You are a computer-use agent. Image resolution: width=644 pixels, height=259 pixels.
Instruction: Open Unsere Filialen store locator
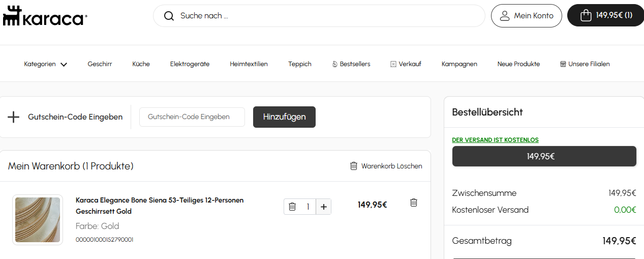coord(585,64)
